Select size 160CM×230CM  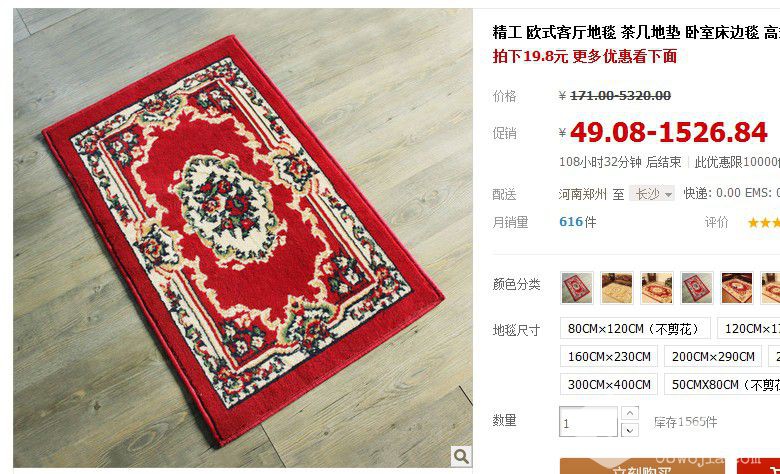point(609,356)
